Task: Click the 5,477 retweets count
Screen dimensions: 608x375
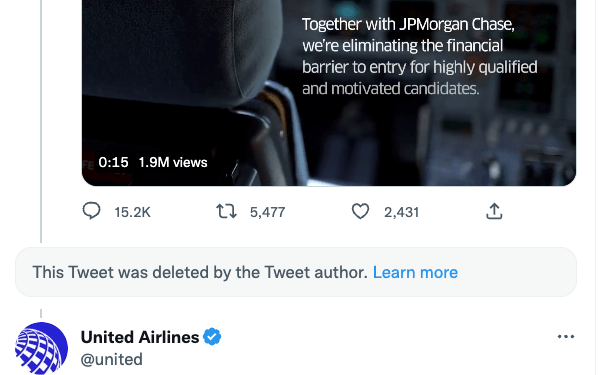Action: tap(268, 212)
